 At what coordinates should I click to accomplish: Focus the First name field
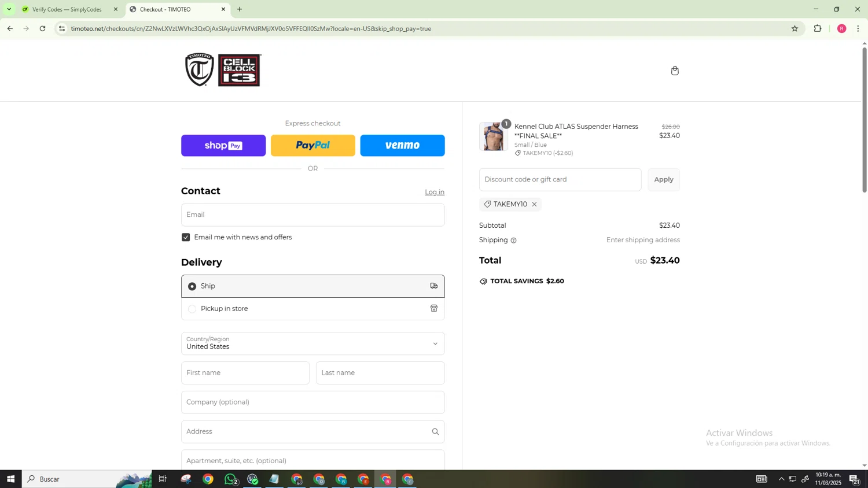coord(245,373)
